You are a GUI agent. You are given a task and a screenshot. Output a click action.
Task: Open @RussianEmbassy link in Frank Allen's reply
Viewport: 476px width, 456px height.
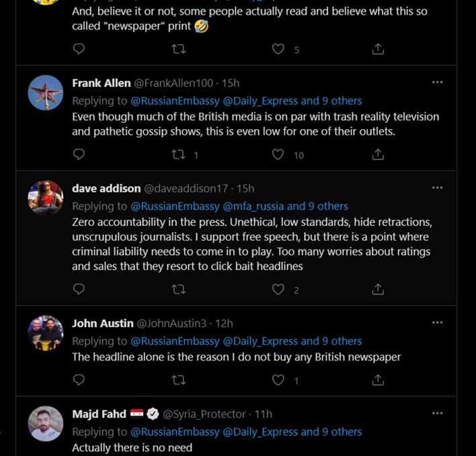tap(175, 101)
